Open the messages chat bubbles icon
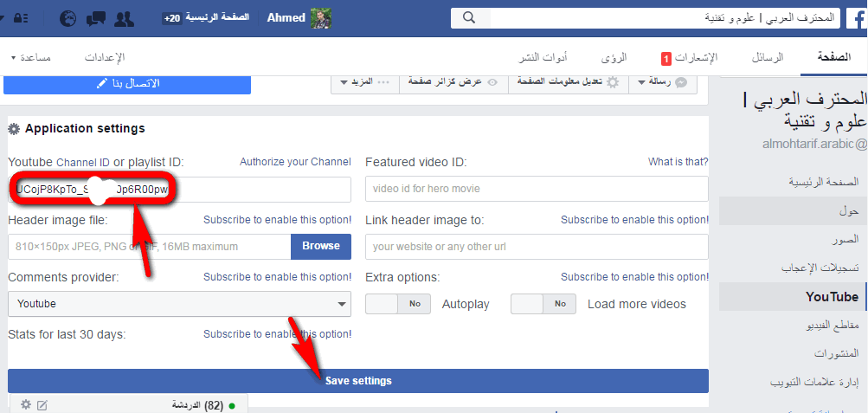 pos(96,18)
